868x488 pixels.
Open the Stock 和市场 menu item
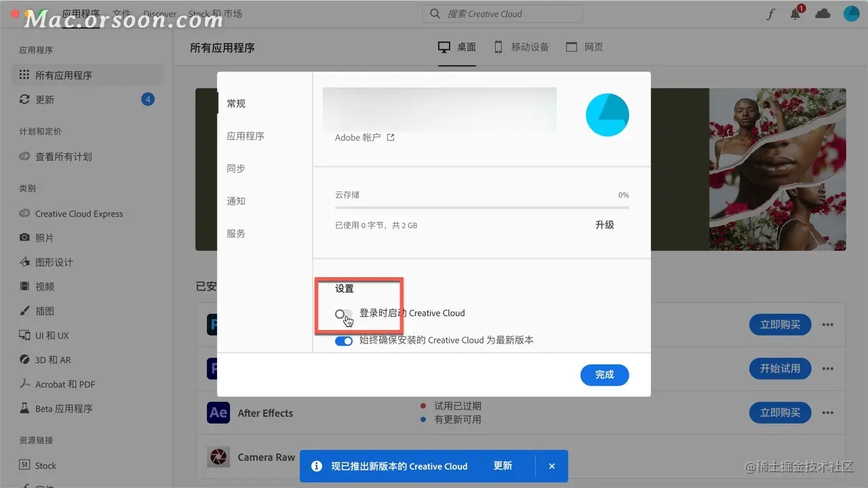(215, 14)
